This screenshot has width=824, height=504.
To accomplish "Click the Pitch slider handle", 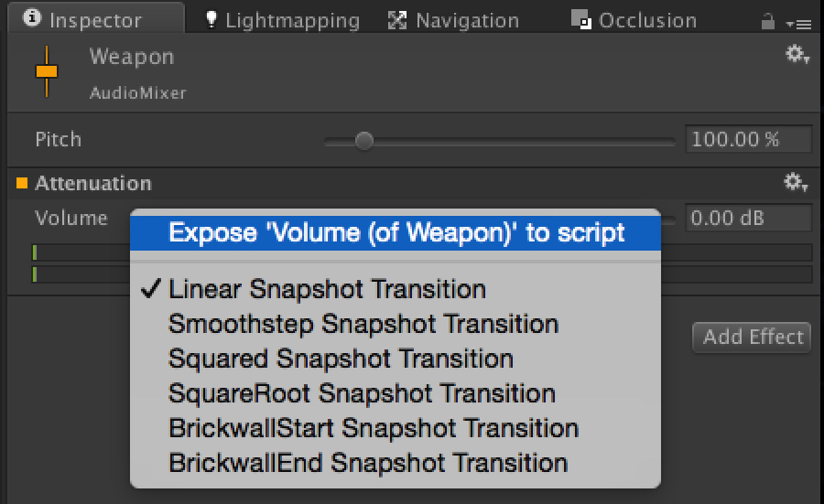I will [x=363, y=140].
